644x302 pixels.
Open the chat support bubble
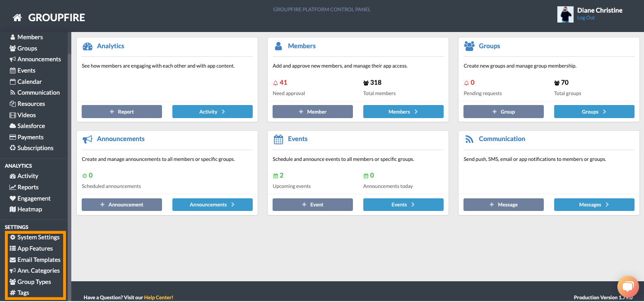tap(628, 287)
